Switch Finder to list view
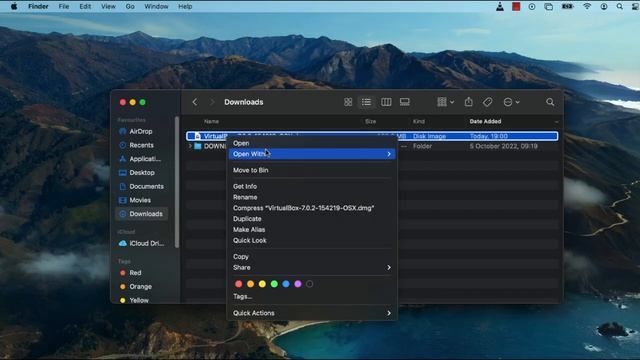This screenshot has width=640, height=360. click(367, 102)
